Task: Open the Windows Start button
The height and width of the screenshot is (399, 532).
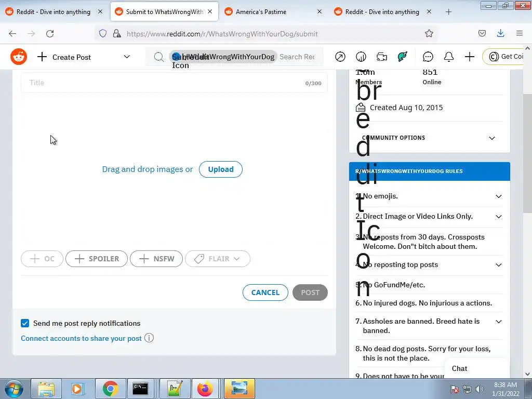Action: tap(13, 389)
